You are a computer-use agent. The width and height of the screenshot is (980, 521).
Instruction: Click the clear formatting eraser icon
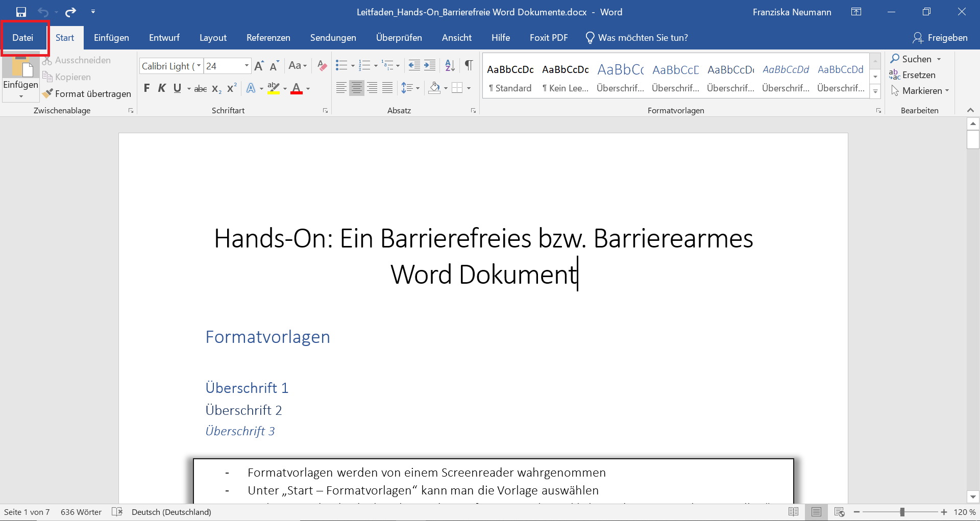(322, 65)
